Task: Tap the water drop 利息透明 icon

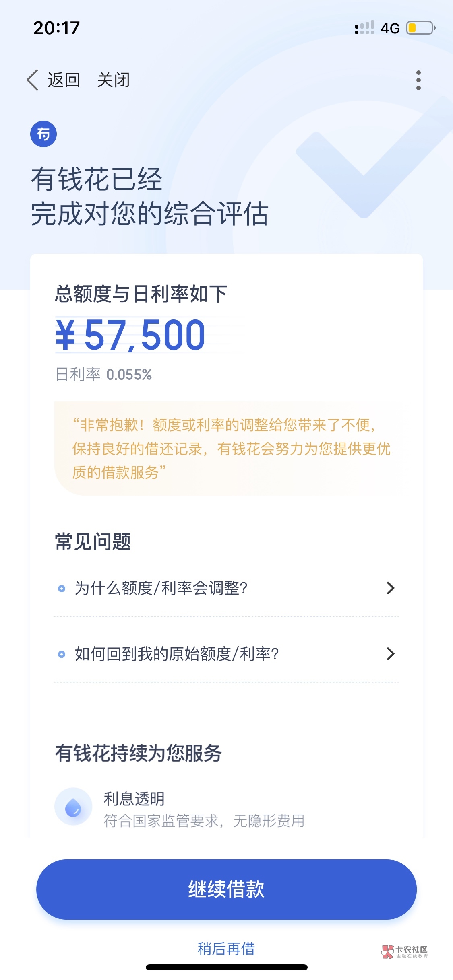Action: coord(73,806)
